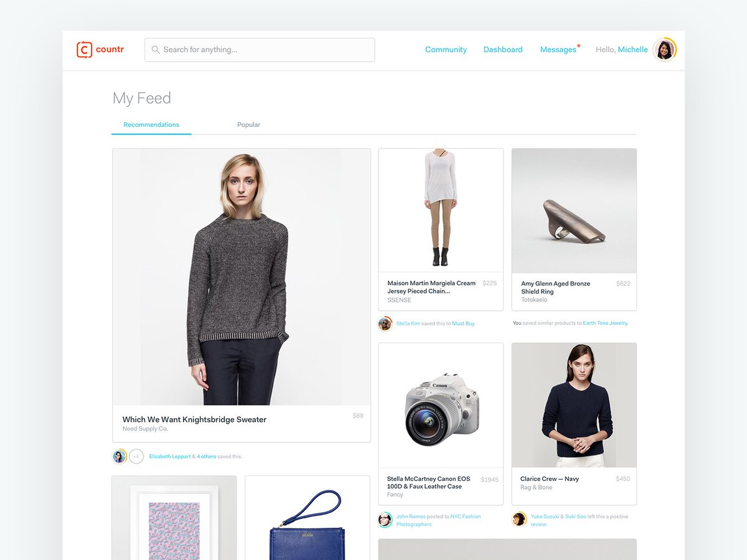Open the Knightsbridge Sweater photo
This screenshot has width=747, height=560.
242,277
